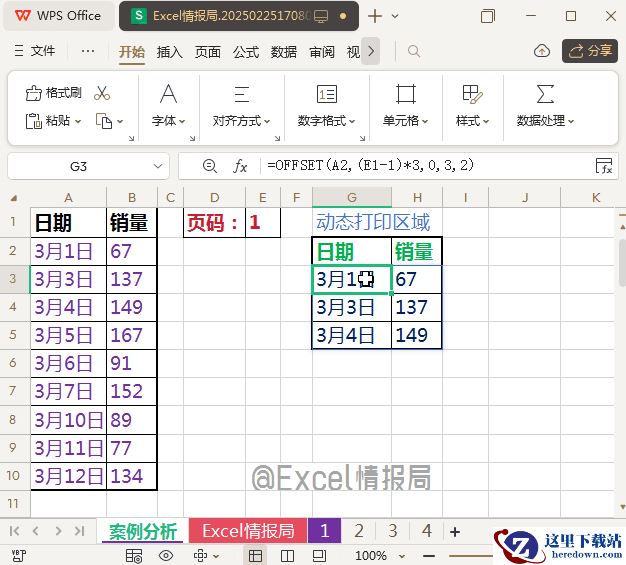Expand the Name Box dropdown arrow
Viewport: 626px width, 565px height.
(158, 166)
